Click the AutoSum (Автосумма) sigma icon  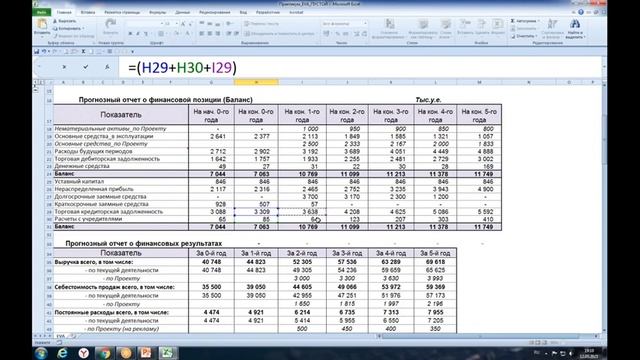pyautogui.click(x=513, y=21)
